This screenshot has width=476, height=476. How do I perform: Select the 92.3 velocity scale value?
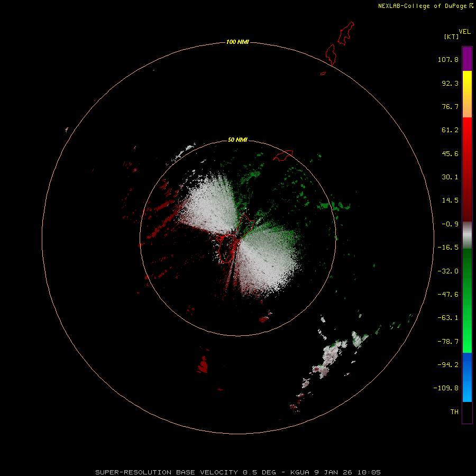click(x=450, y=83)
